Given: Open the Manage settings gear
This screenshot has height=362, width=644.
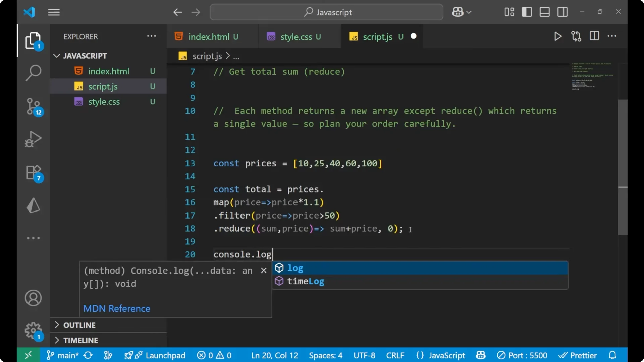Looking at the screenshot, I should point(33,330).
